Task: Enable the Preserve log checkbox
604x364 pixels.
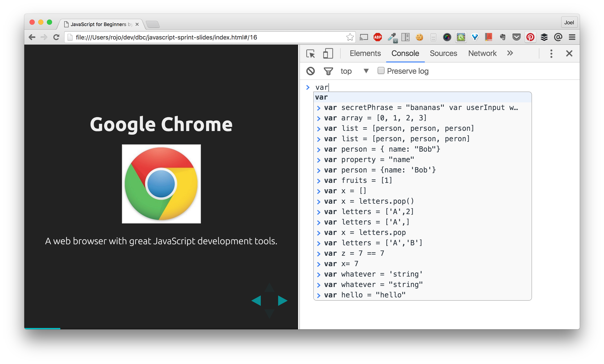Action: (381, 71)
